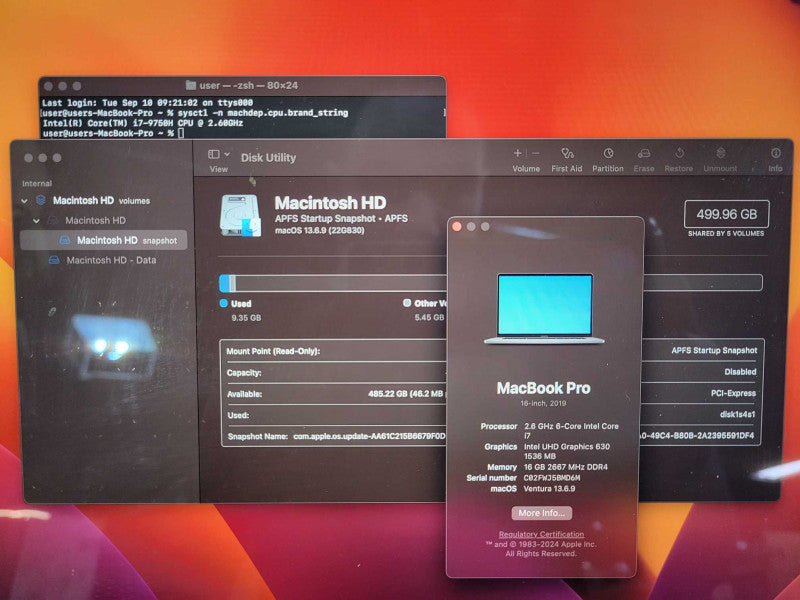The height and width of the screenshot is (600, 800).
Task: Click the More Info... button
Action: pos(541,513)
